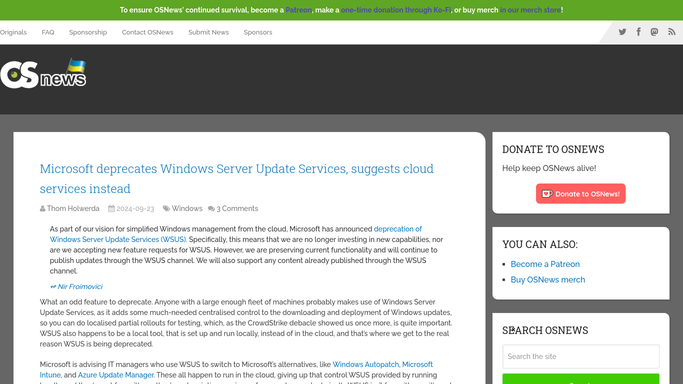Click the Donate to OSNews button
The image size is (683, 384).
[x=581, y=194]
